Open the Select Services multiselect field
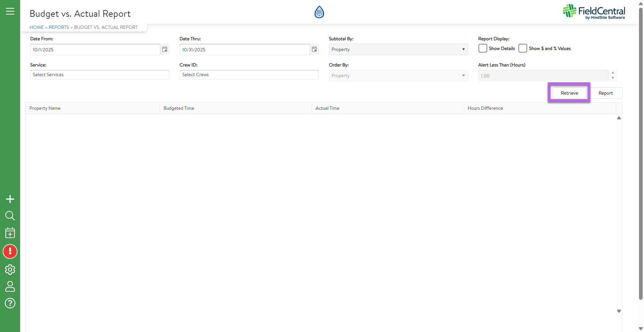 coord(100,75)
